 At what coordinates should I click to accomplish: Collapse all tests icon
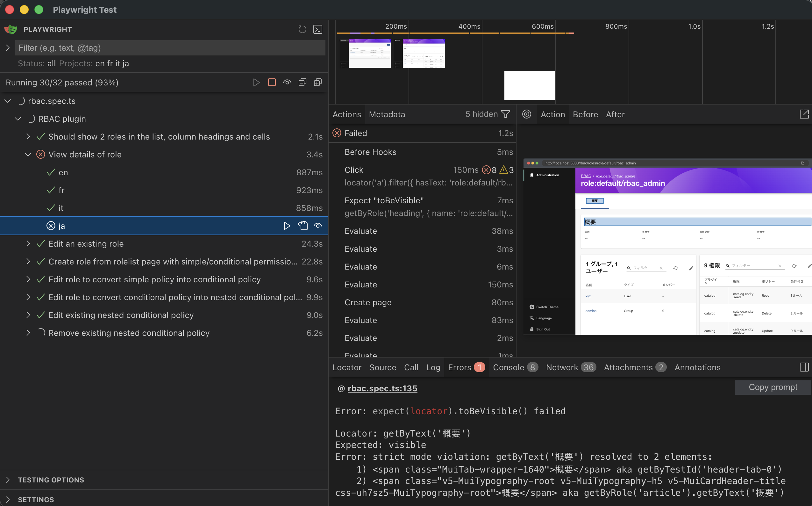(302, 82)
